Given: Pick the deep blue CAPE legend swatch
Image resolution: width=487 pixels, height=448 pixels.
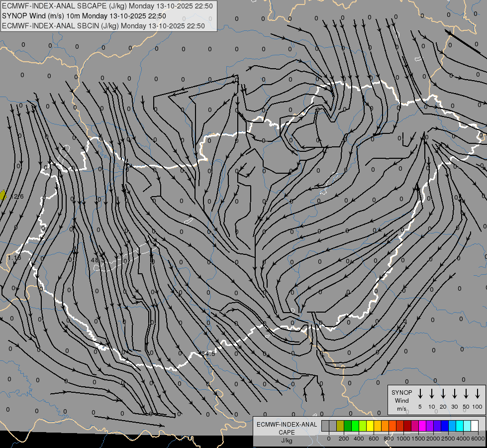Looking at the screenshot, I should pos(445,426).
